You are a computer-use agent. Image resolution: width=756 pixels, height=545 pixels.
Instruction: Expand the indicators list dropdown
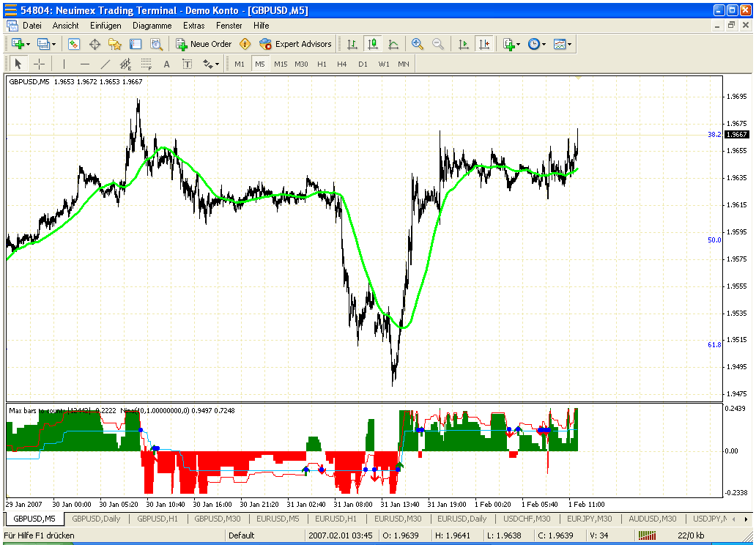tap(519, 44)
